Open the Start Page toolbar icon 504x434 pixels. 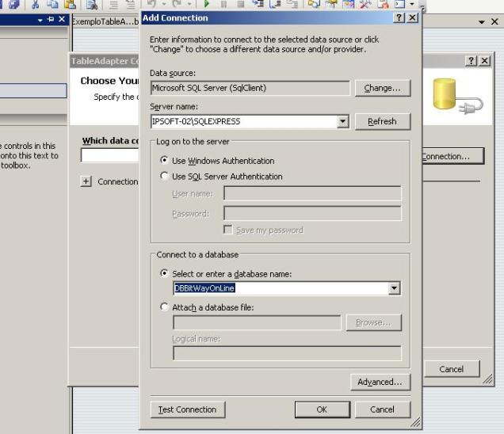pyautogui.click(x=383, y=4)
